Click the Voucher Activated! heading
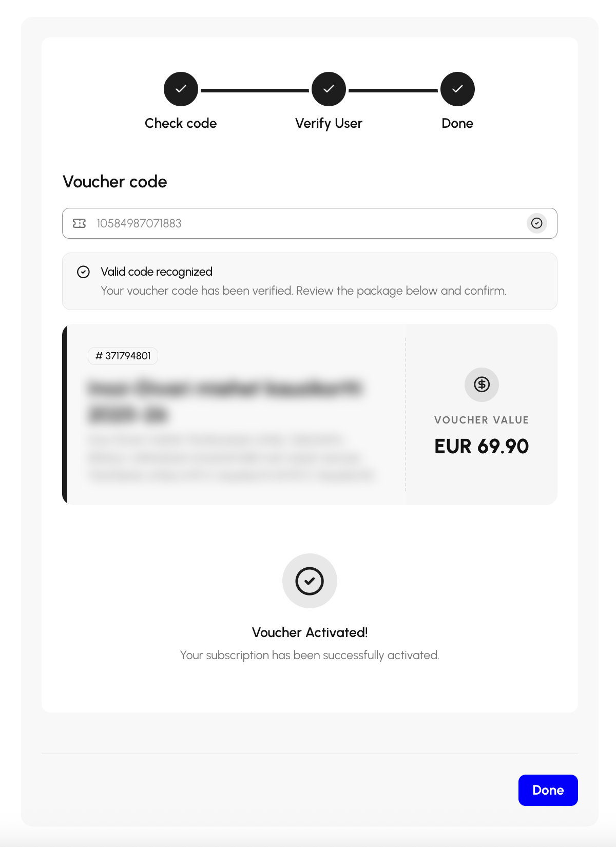The image size is (616, 847). [x=310, y=632]
